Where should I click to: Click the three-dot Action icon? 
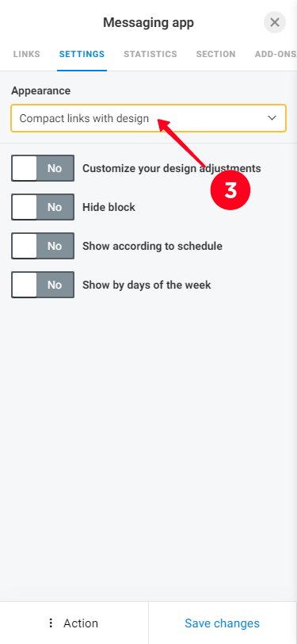point(51,623)
